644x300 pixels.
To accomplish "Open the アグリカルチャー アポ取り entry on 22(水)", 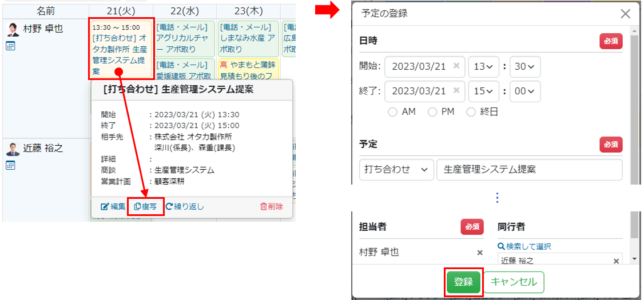I will point(185,39).
